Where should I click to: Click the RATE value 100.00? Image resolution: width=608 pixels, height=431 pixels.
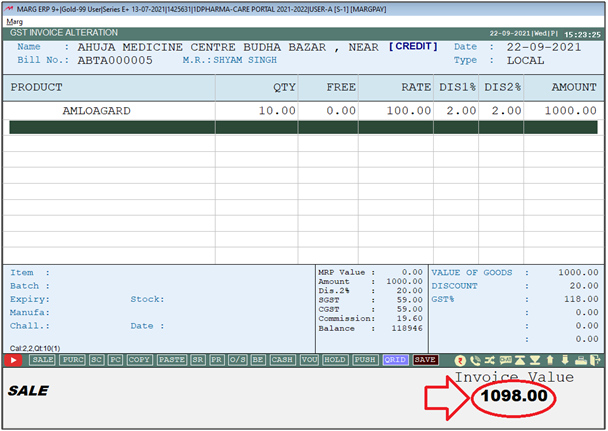click(x=409, y=111)
